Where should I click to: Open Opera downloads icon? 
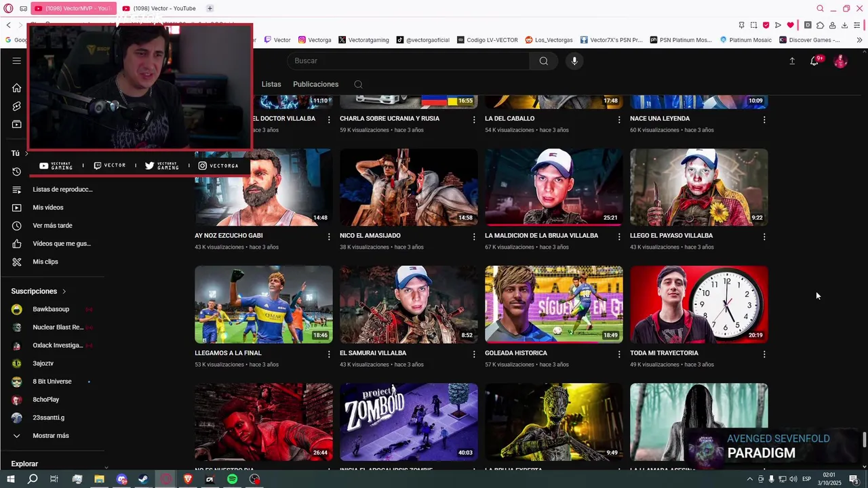point(844,25)
